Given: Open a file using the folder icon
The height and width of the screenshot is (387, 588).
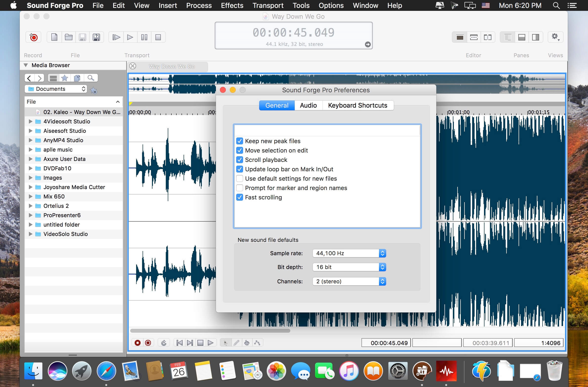Looking at the screenshot, I should 68,37.
